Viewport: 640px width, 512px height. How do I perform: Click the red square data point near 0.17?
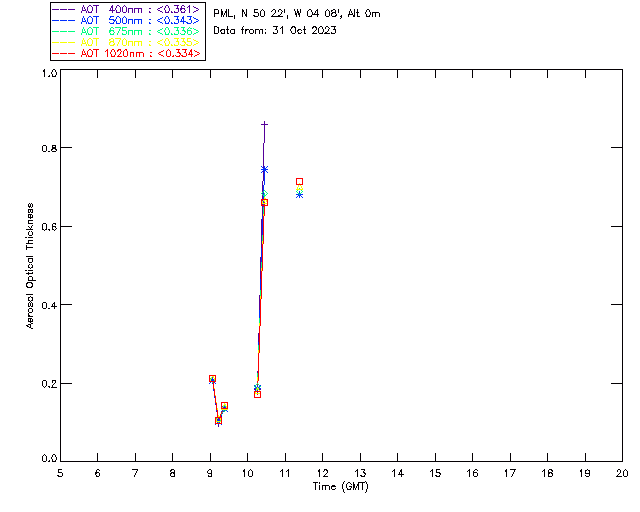[257, 394]
